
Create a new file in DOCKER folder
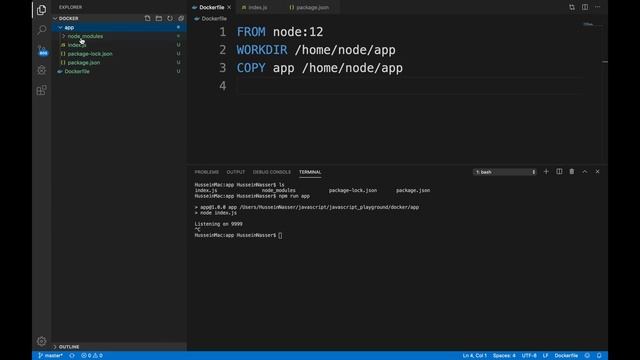[x=147, y=18]
